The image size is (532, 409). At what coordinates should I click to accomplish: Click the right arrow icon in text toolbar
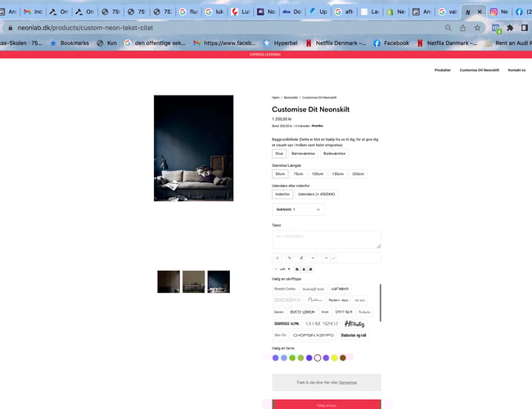coord(326,258)
